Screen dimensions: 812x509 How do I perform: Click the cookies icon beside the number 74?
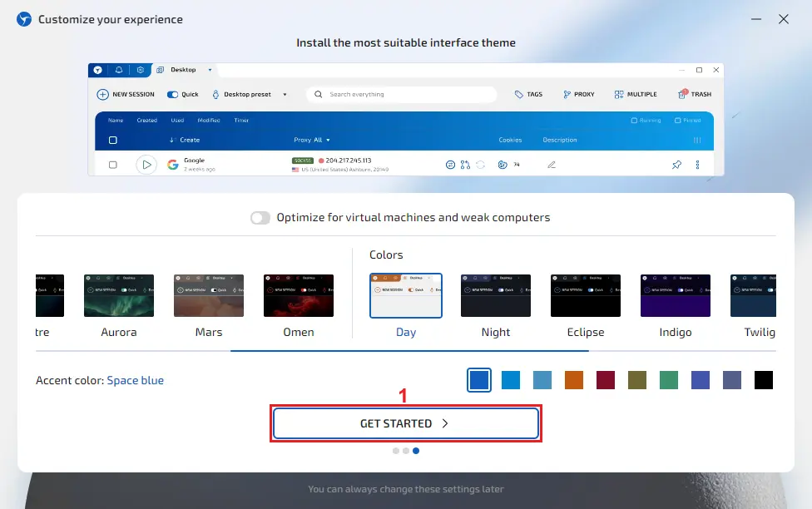(503, 165)
